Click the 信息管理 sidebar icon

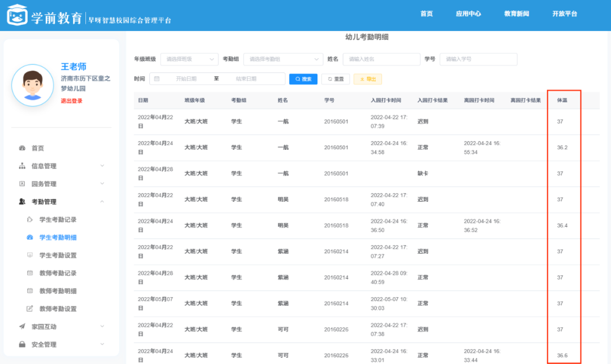pos(22,166)
